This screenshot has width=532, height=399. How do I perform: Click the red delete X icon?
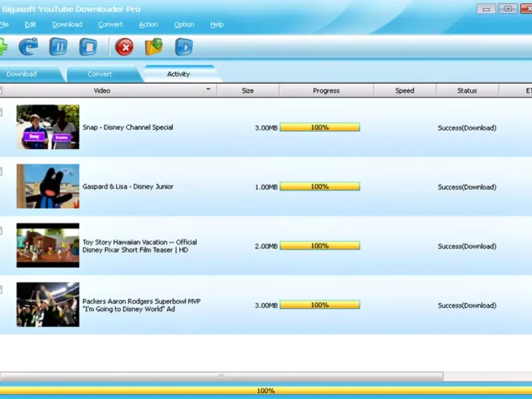click(x=124, y=47)
